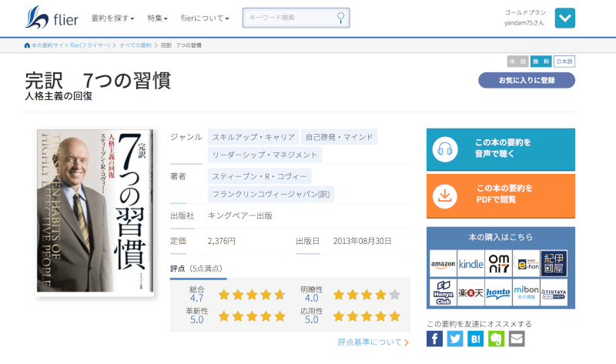This screenshot has width=616, height=364.
Task: Open the flierについて menu
Action: pos(204,18)
